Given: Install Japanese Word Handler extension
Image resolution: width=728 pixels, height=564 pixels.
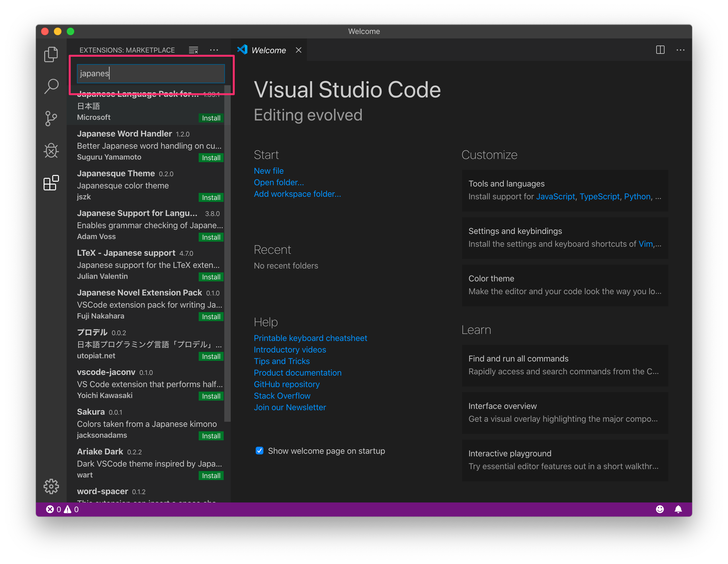Looking at the screenshot, I should (211, 158).
